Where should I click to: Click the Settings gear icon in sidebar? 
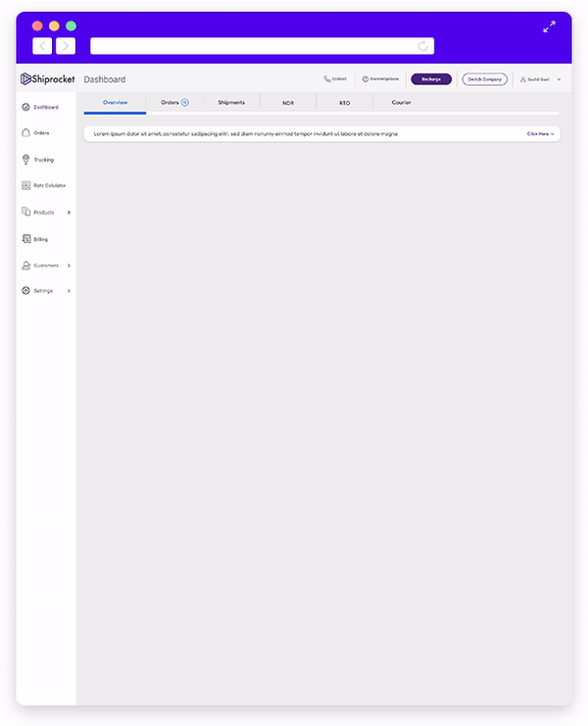click(25, 291)
